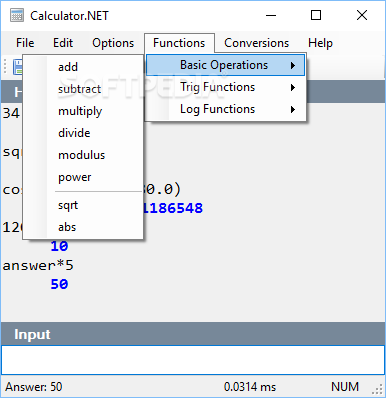
Task: Click the save icon in the toolbar
Action: (x=18, y=67)
